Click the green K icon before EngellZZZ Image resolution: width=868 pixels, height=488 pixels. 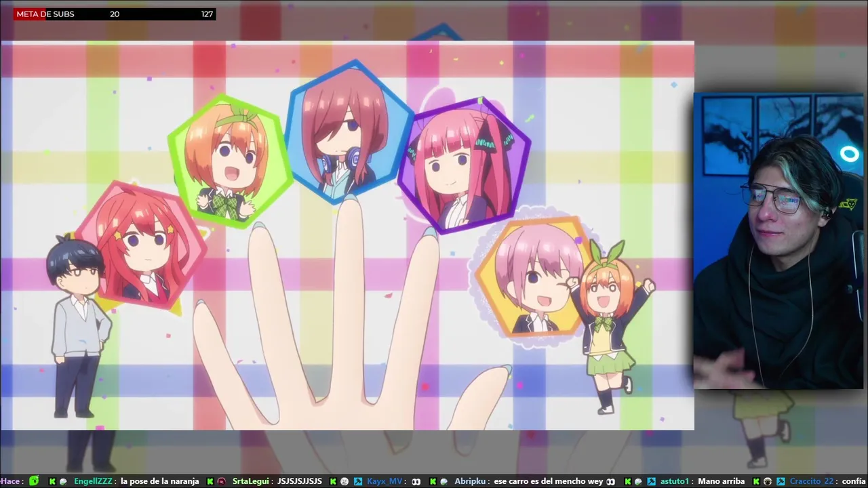(x=52, y=481)
